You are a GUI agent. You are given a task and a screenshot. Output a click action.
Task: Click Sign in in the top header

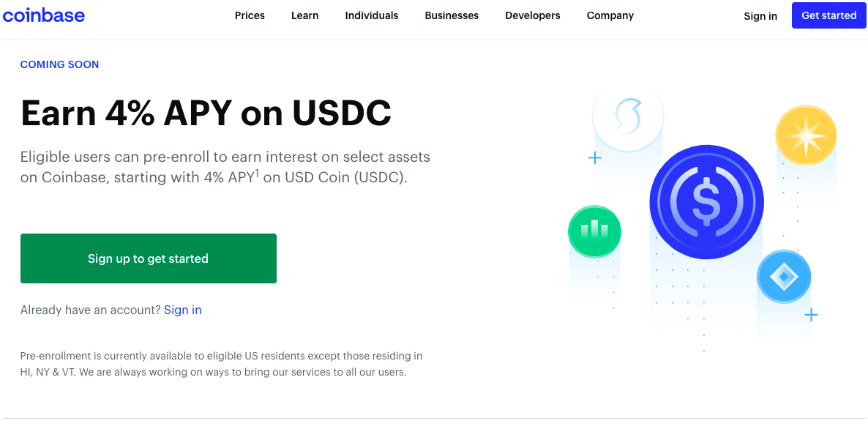click(760, 16)
